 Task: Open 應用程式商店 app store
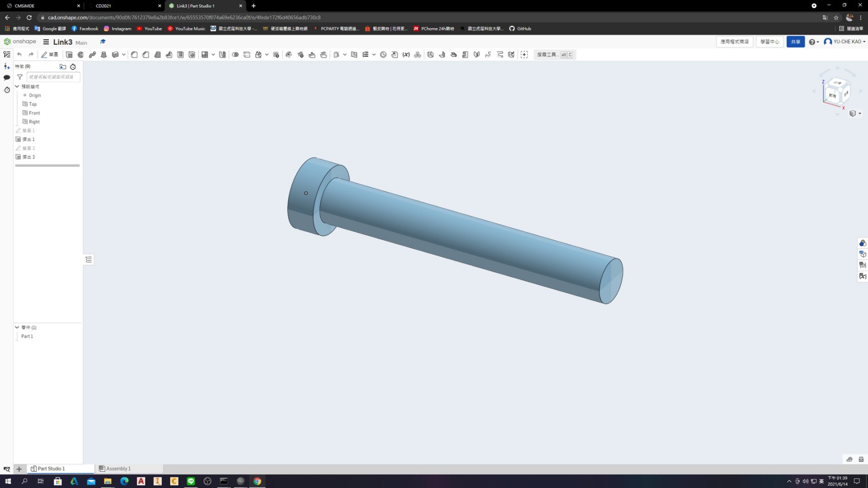734,42
